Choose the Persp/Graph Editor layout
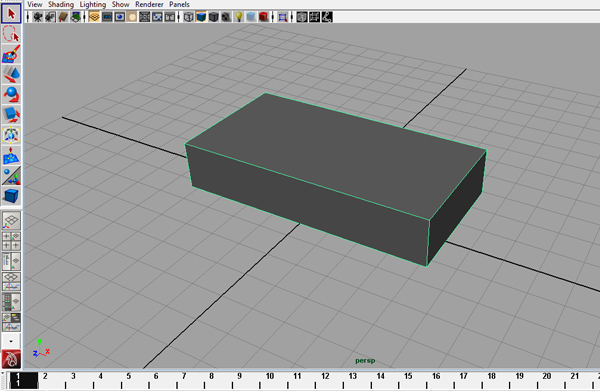The width and height of the screenshot is (600, 391). coord(11,282)
